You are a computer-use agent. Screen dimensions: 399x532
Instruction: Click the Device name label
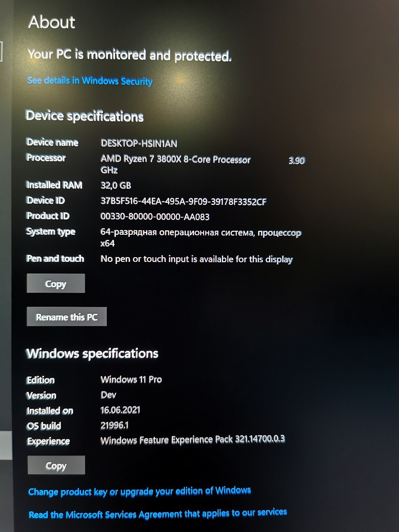52,142
